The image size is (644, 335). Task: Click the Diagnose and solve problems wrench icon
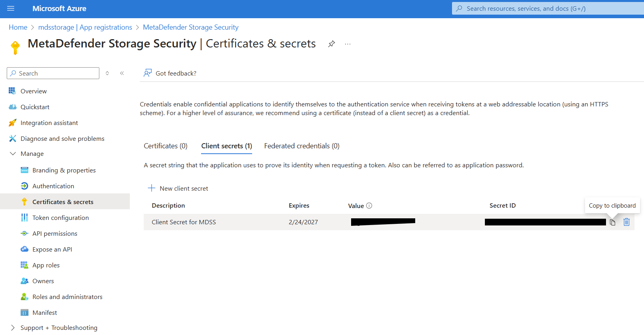click(13, 138)
